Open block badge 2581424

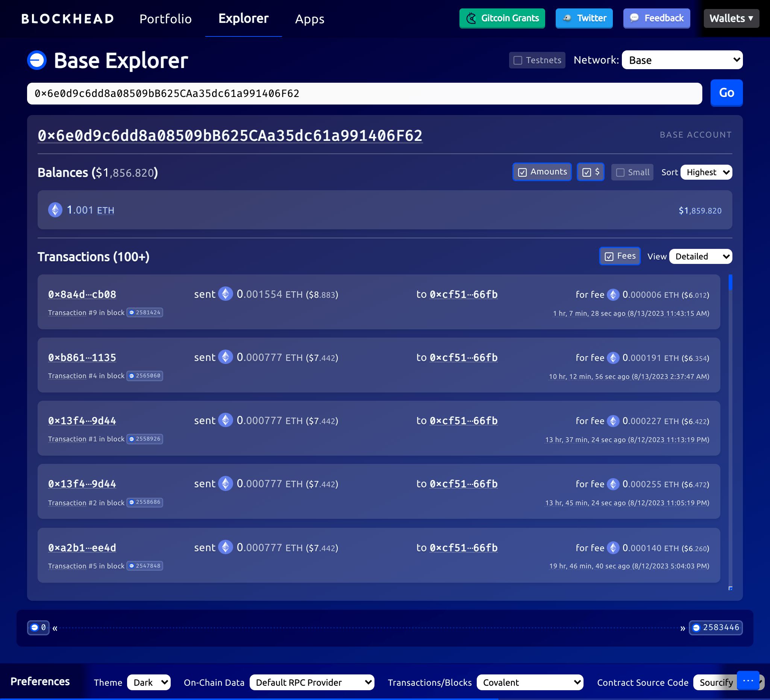(145, 312)
